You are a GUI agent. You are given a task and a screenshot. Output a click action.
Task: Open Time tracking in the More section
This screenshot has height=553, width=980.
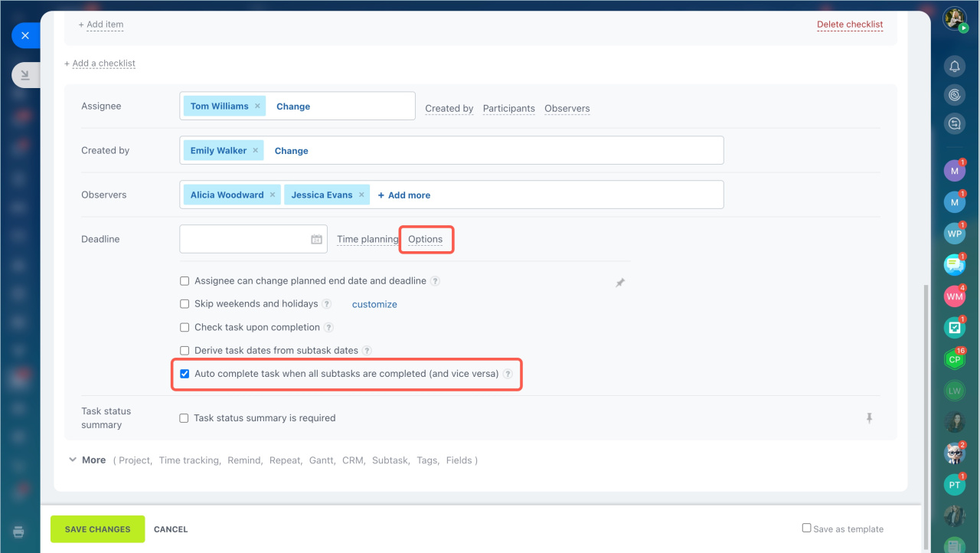point(189,460)
